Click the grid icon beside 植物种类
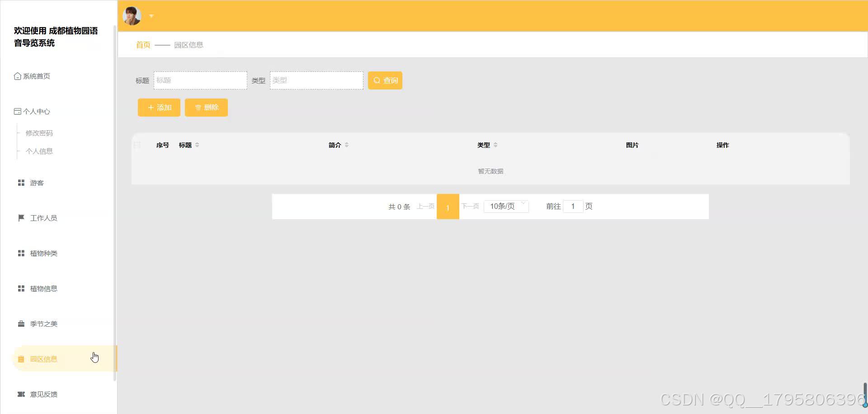 (21, 253)
